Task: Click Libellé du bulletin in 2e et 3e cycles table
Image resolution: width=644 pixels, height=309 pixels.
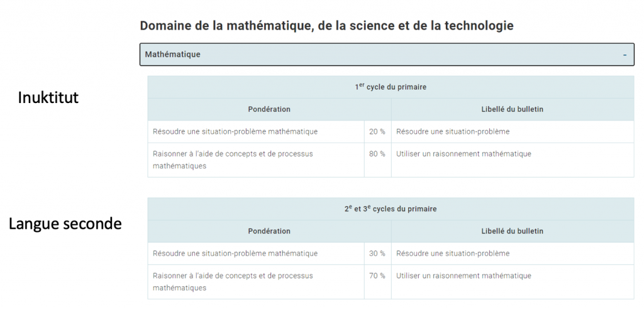Action: (512, 231)
